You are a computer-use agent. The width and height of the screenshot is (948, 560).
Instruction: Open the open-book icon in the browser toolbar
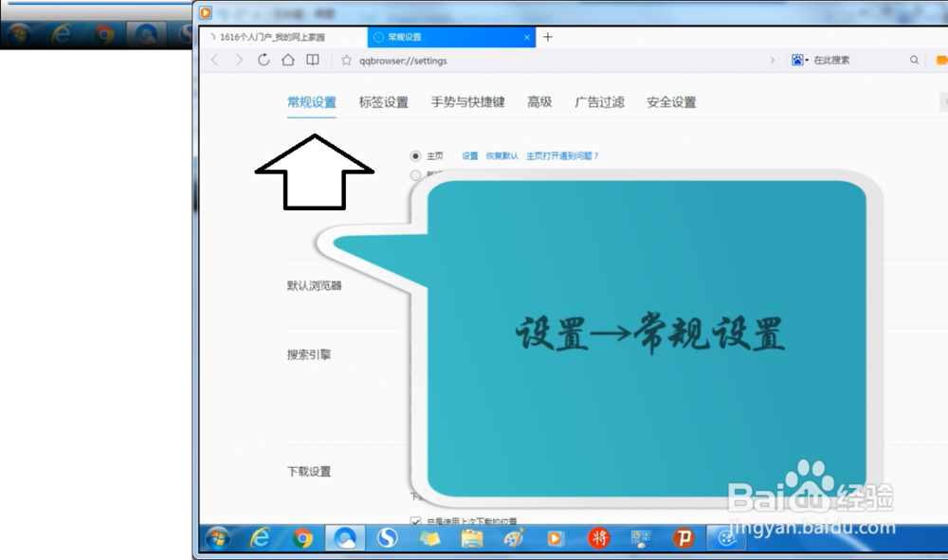(x=313, y=60)
